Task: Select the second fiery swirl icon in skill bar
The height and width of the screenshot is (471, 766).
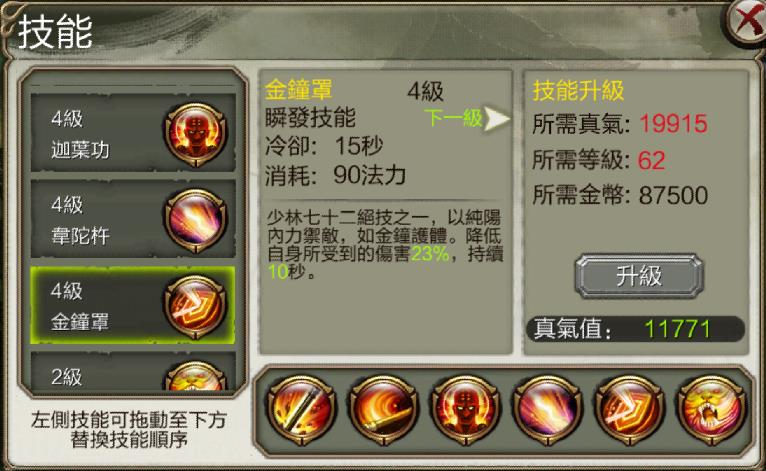Action: pos(383,409)
